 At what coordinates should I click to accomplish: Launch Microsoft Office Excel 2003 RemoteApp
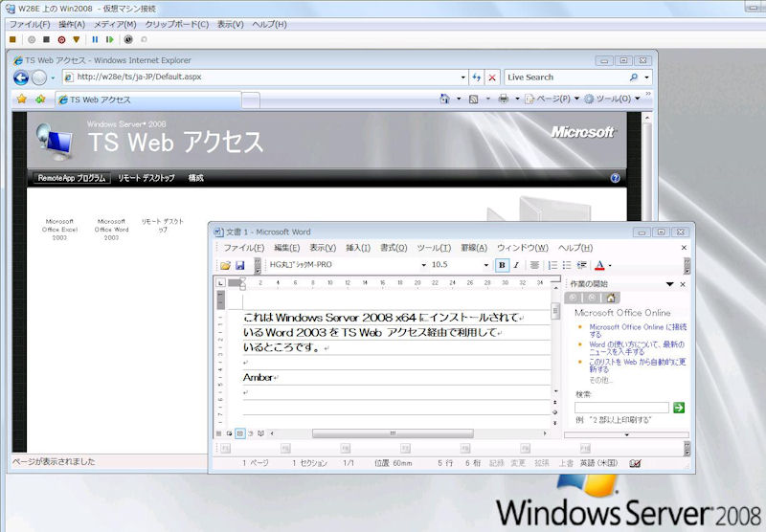[x=59, y=230]
